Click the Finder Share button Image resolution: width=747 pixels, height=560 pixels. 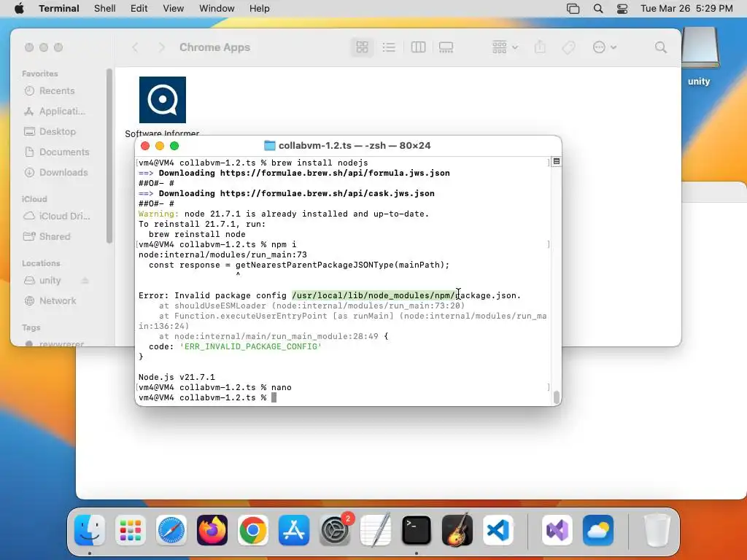point(540,47)
